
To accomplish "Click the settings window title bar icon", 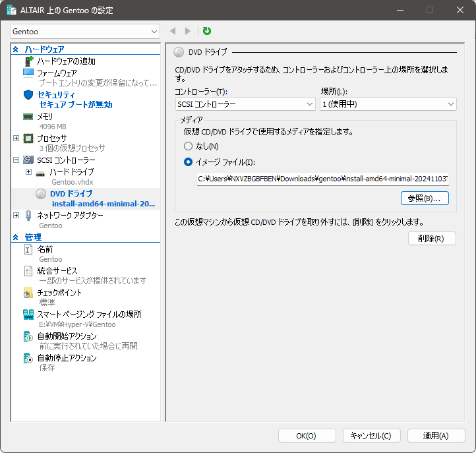I will tap(11, 10).
